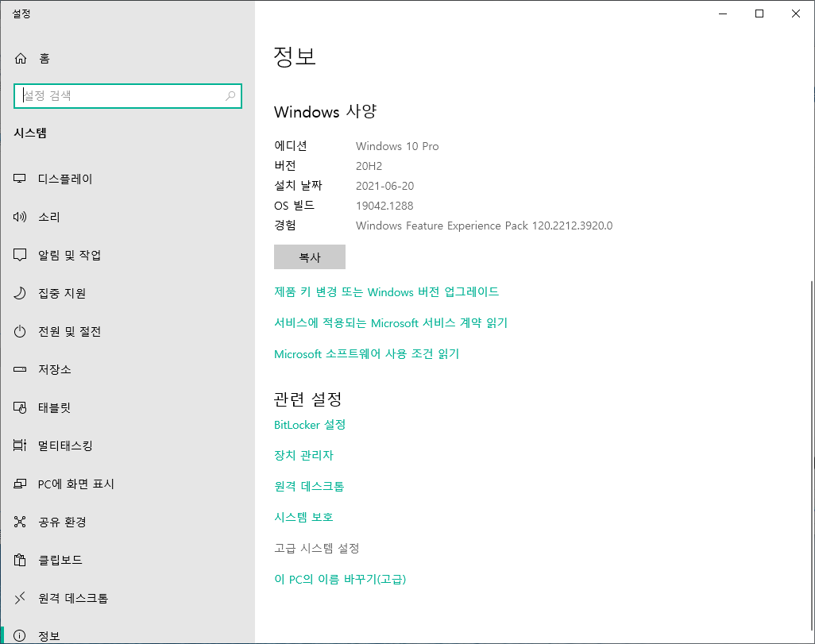Image resolution: width=815 pixels, height=644 pixels.
Task: Select PC에 화면 표시 in sidebar
Action: (127, 484)
